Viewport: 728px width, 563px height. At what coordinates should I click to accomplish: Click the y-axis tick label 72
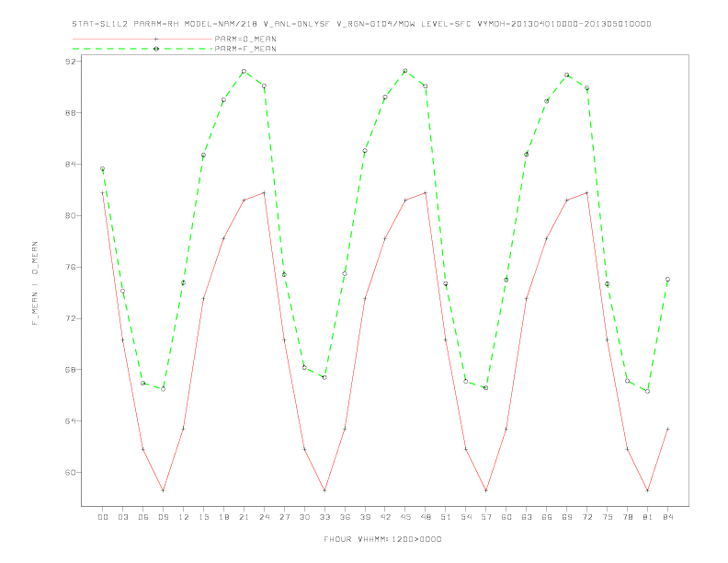click(70, 318)
